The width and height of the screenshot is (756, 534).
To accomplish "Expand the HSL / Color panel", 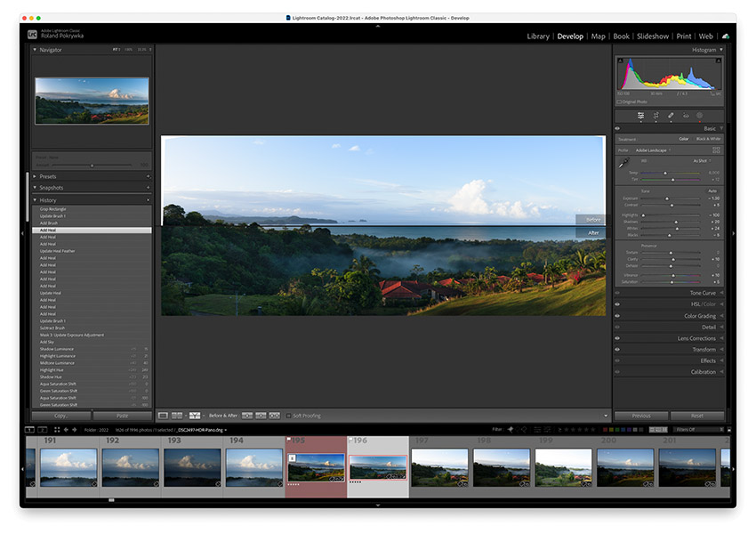I will (x=701, y=304).
